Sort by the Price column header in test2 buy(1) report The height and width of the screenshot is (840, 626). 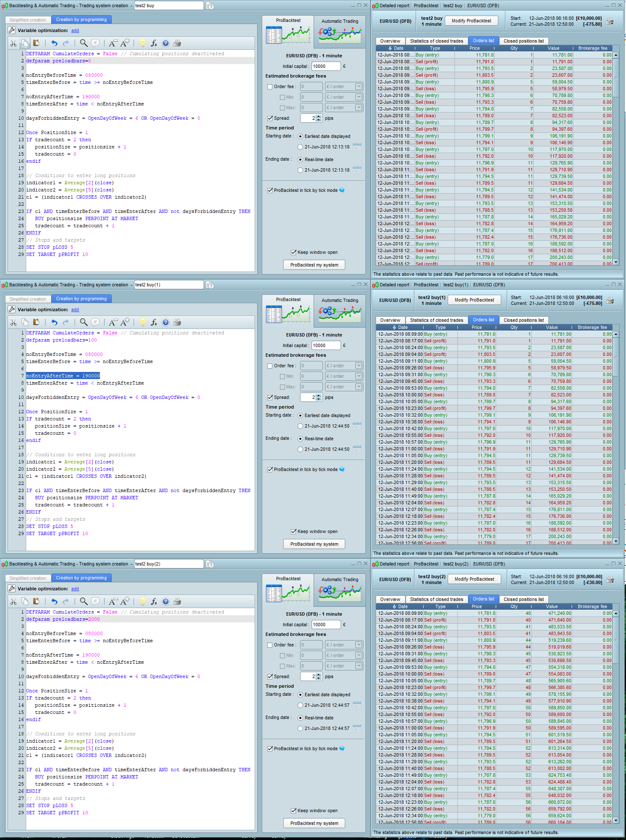tap(477, 327)
